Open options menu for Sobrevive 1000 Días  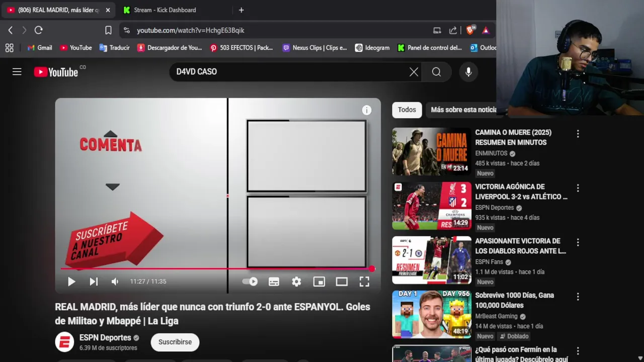(x=578, y=297)
